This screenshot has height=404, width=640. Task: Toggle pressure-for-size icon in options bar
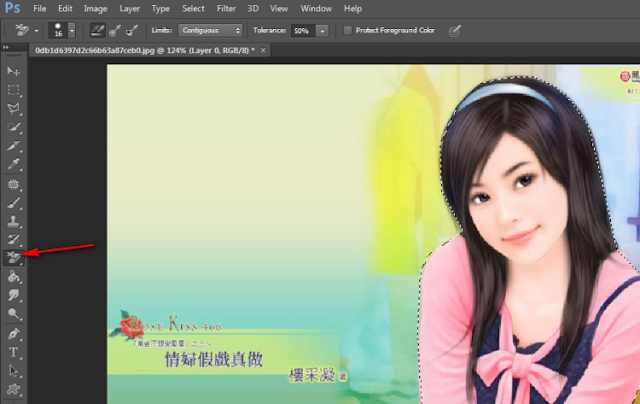pyautogui.click(x=455, y=31)
